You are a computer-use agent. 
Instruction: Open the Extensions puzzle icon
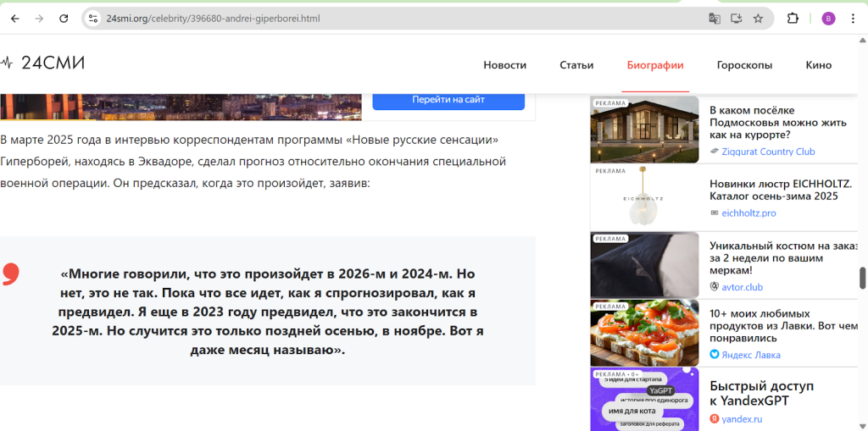tap(793, 19)
